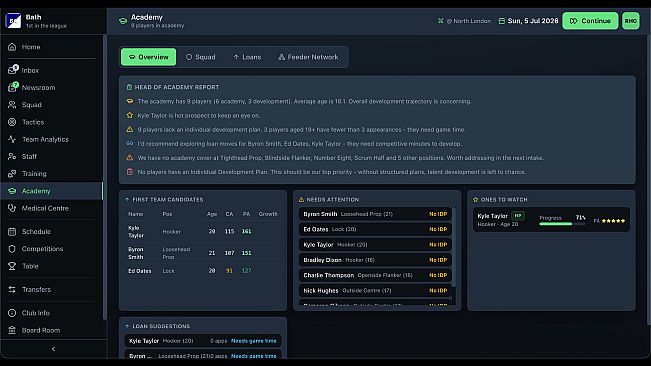The image size is (651, 366).
Task: Click the Medical Centre stethoscope icon
Action: [12, 208]
